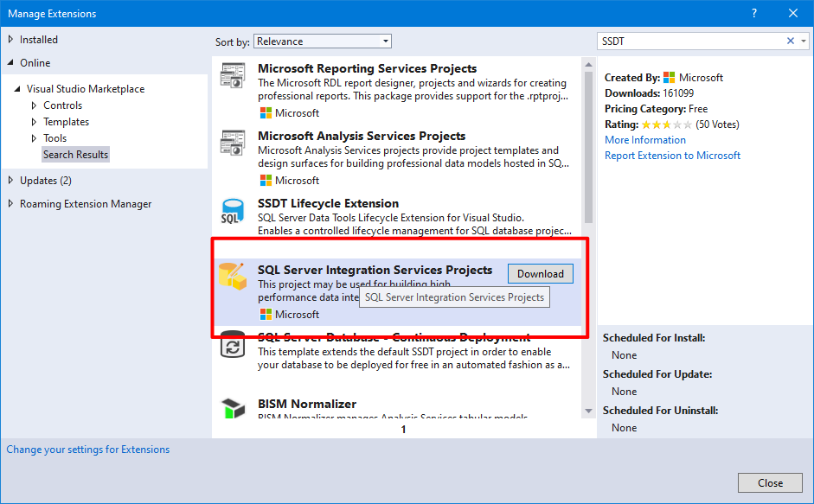Click the Microsoft Reporting Services Projects icon

coord(233,75)
